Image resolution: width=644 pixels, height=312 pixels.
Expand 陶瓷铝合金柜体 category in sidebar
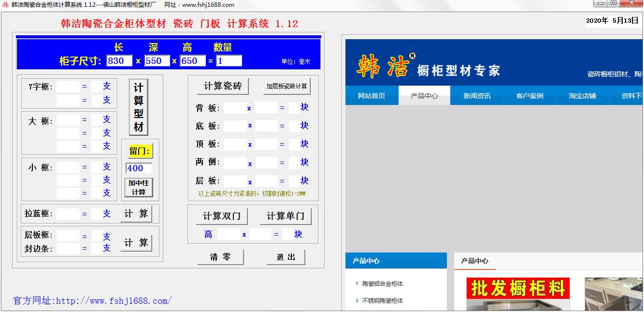coord(383,284)
